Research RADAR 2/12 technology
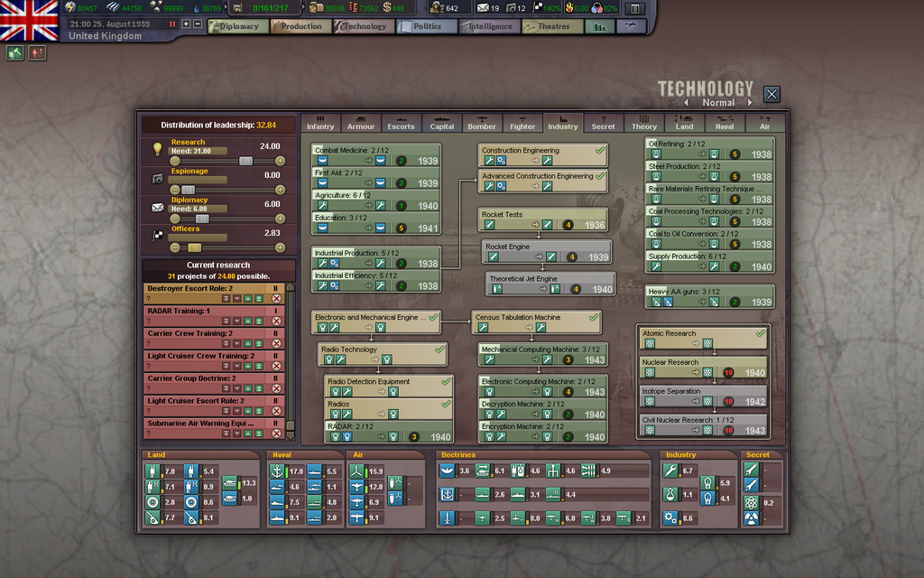 [389, 432]
